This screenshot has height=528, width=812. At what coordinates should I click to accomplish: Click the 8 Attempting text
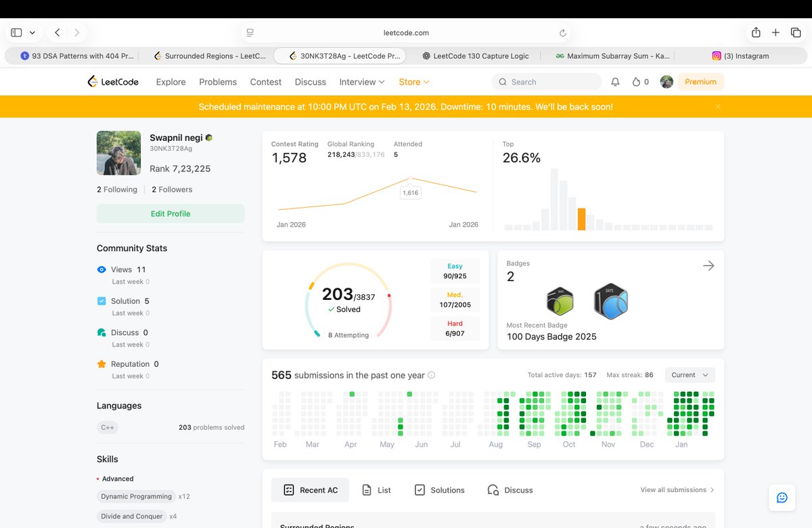click(348, 335)
